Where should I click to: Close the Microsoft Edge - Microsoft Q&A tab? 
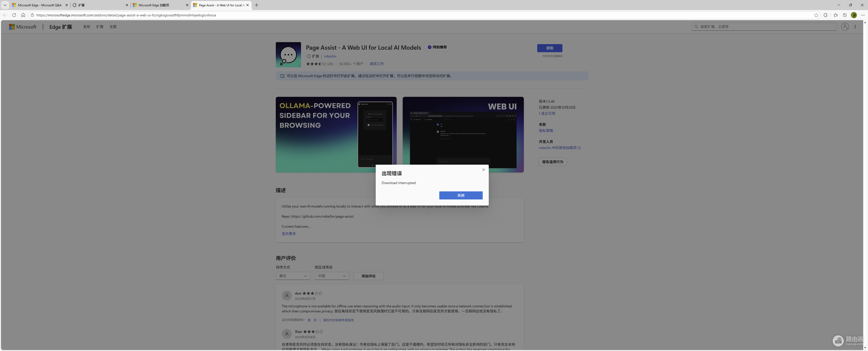[x=66, y=5]
